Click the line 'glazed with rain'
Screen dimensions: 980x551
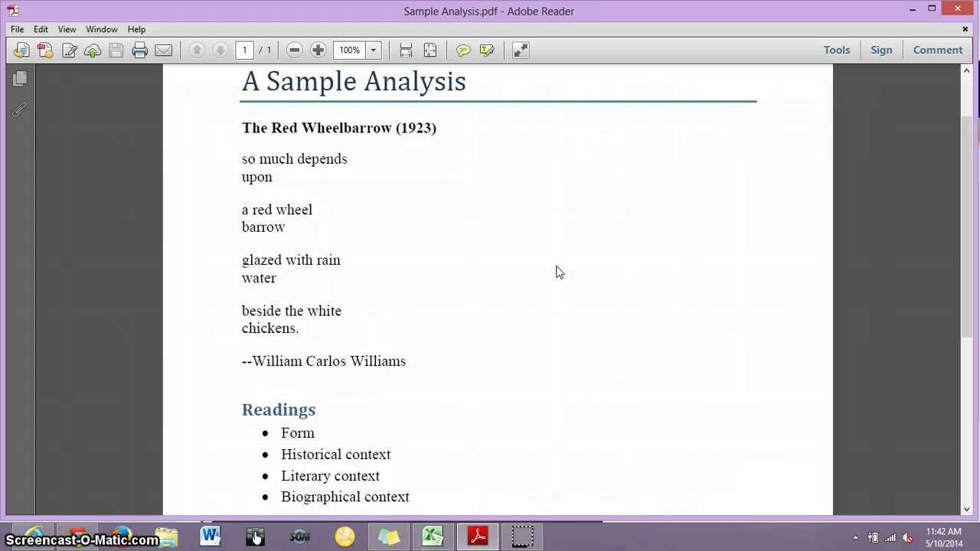[x=291, y=260]
